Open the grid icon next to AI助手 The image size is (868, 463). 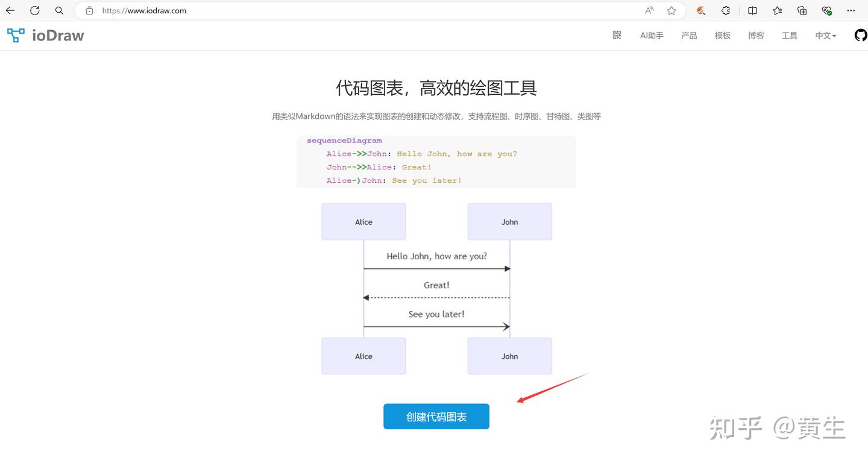coord(616,35)
